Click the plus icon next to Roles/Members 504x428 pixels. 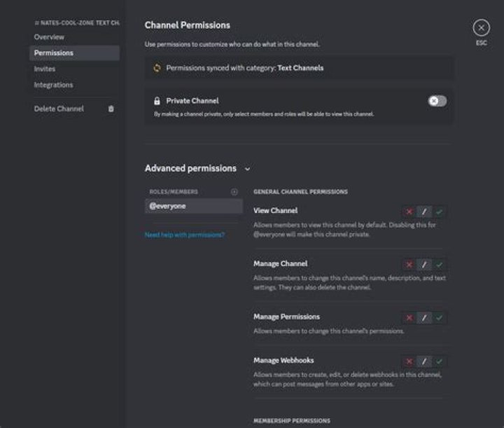pyautogui.click(x=234, y=191)
